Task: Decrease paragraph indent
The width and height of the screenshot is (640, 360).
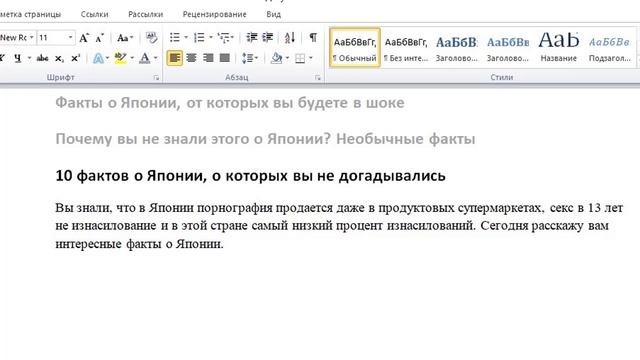Action: tap(251, 38)
